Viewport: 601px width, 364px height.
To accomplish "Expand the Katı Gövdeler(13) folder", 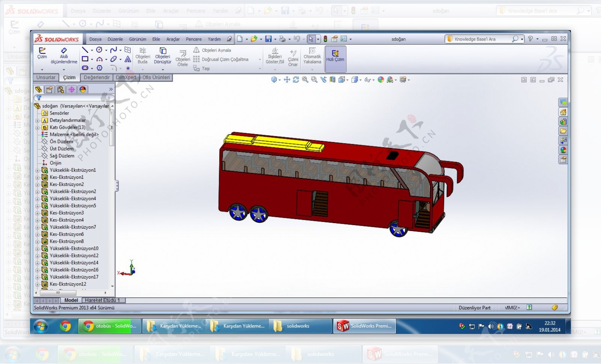I will point(37,128).
